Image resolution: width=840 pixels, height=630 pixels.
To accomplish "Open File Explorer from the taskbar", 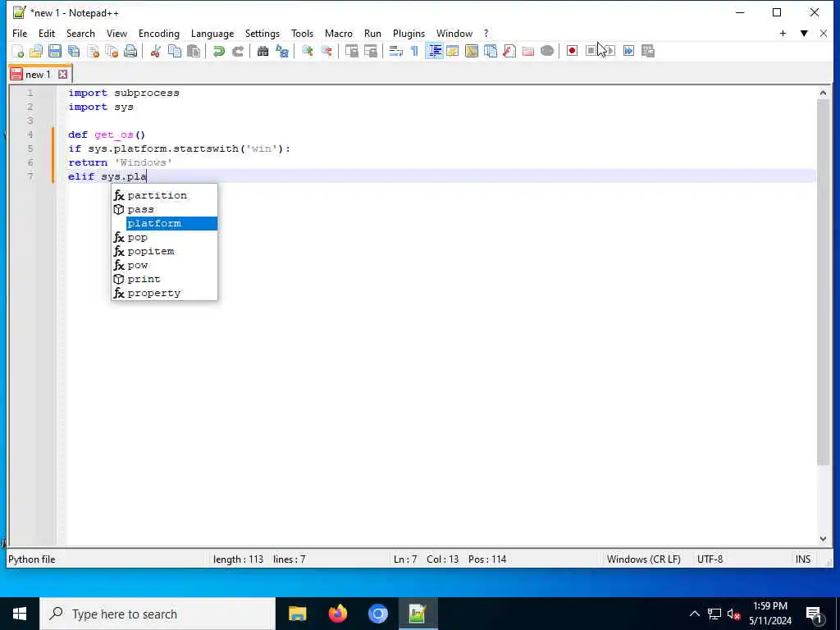I will (x=297, y=614).
